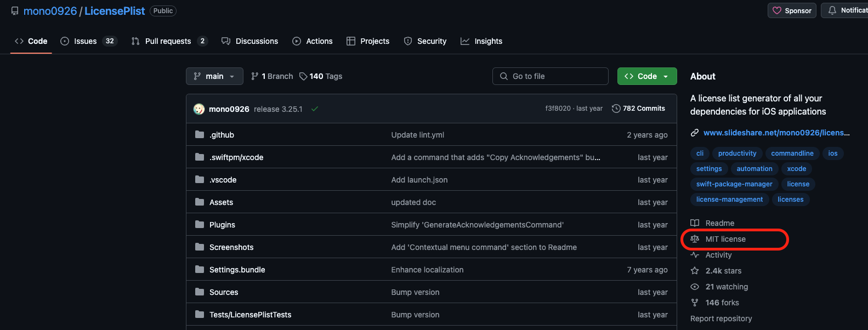Open the .swiftpm/xcode folder

(x=236, y=157)
